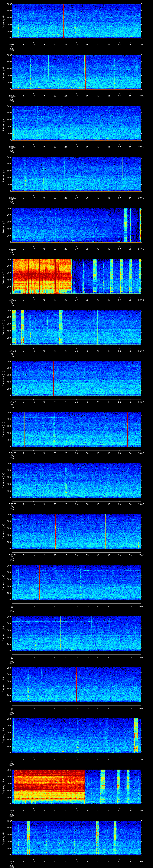Click the 15:24:00 start time label
The width and height of the screenshot is (153, 868).
pyautogui.click(x=12, y=453)
